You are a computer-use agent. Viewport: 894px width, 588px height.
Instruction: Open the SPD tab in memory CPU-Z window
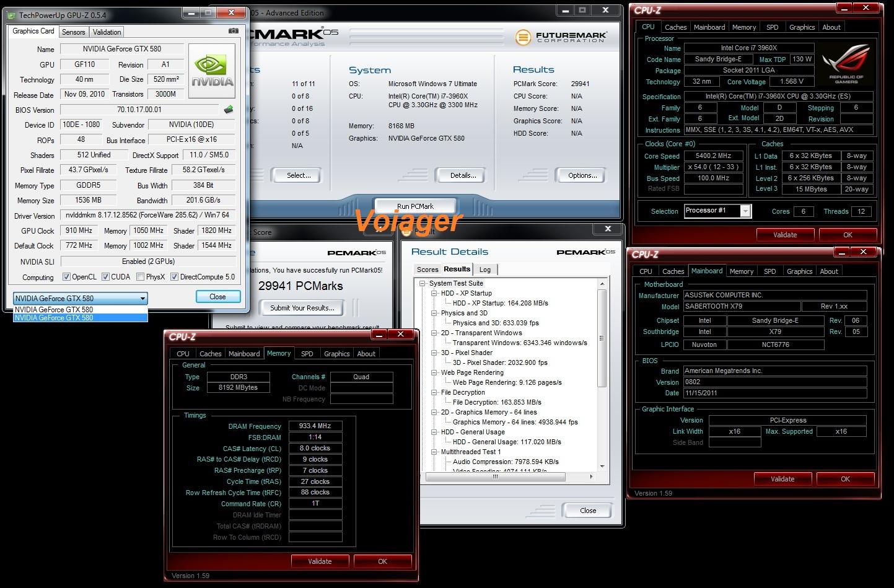(307, 354)
